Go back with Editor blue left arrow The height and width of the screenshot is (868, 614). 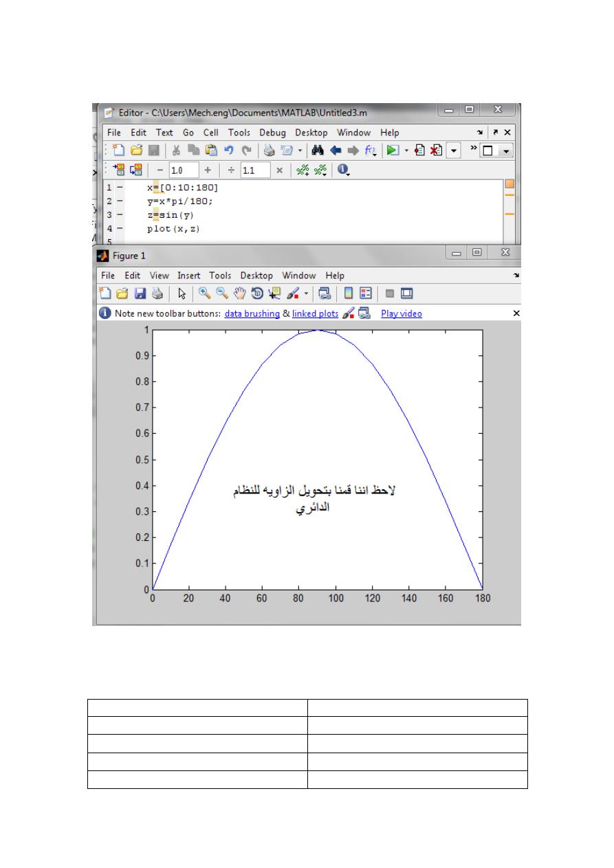click(336, 150)
